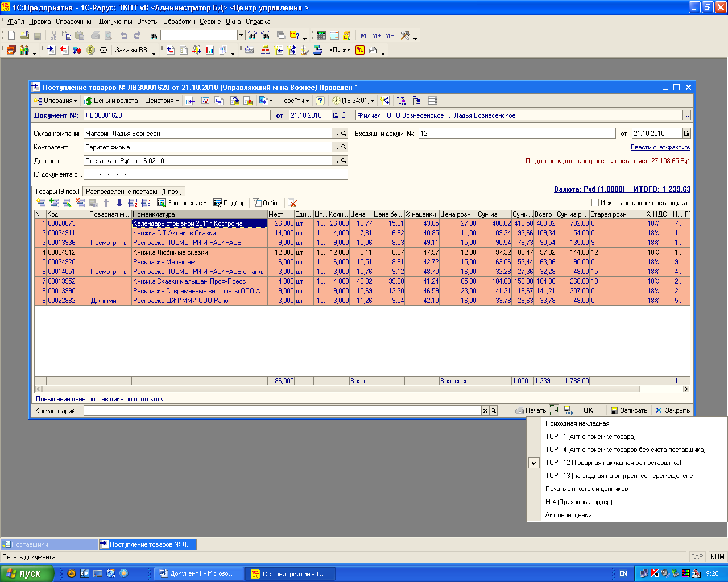This screenshot has width=728, height=582.
Task: Click the Цены и валюта button
Action: tap(111, 101)
